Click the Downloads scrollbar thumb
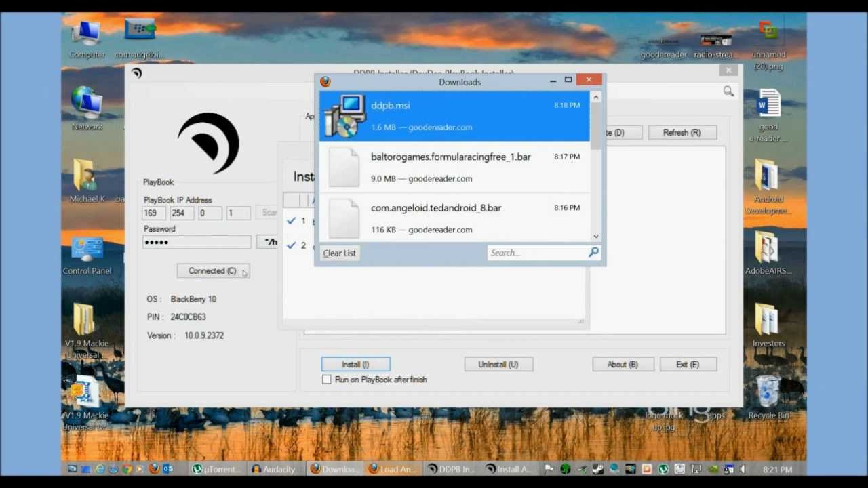This screenshot has width=868, height=488. 596,126
